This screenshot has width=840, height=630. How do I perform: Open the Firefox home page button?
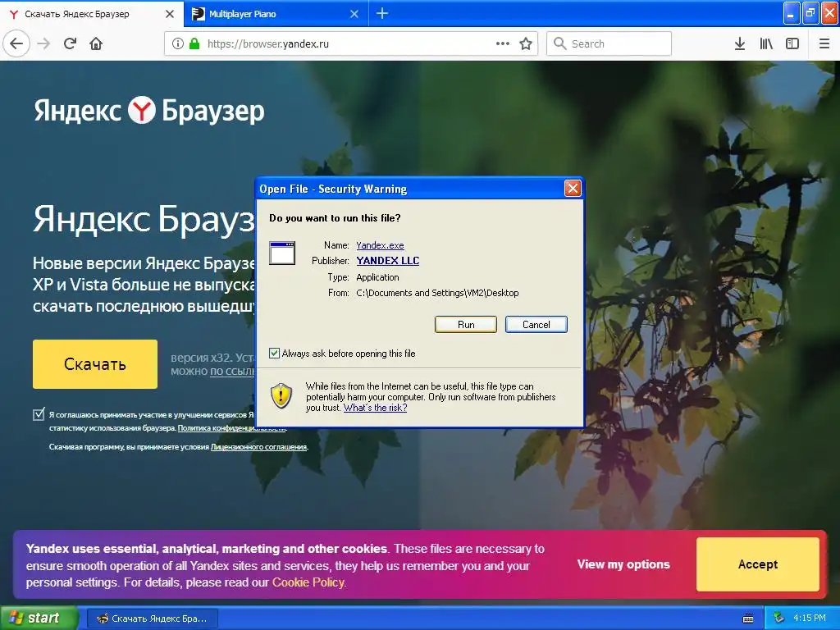click(x=96, y=43)
